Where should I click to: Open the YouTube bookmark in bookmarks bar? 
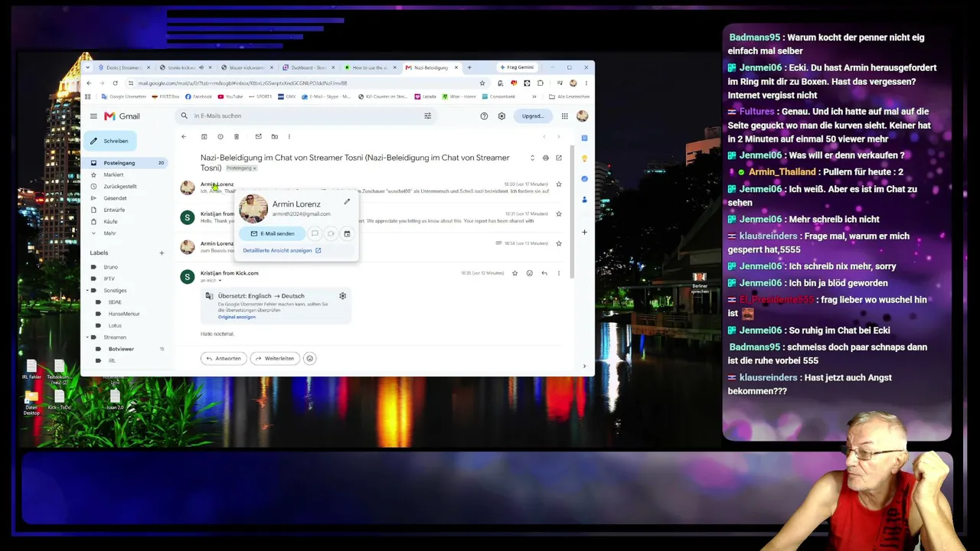point(231,97)
